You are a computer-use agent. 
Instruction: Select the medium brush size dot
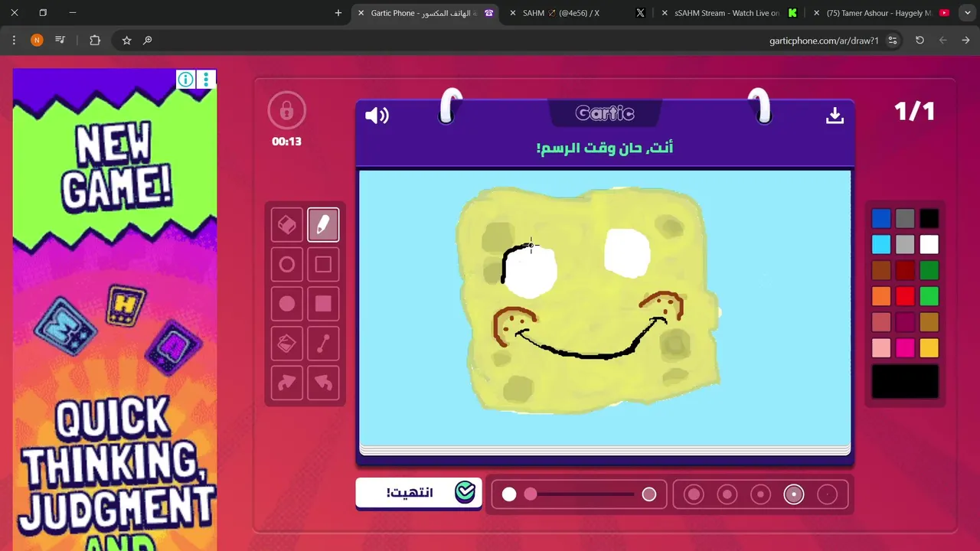[x=760, y=494]
